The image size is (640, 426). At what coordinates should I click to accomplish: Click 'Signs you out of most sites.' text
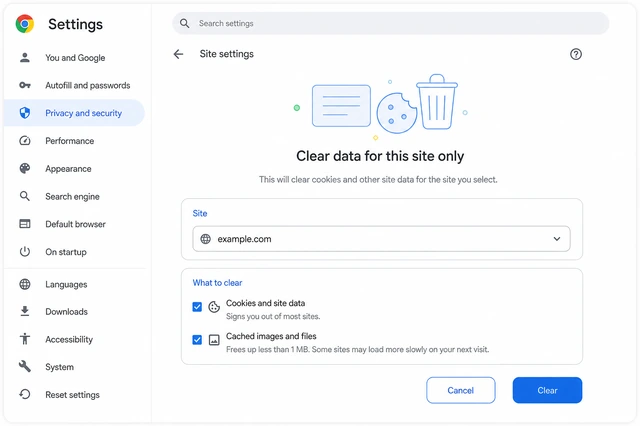[x=273, y=316]
